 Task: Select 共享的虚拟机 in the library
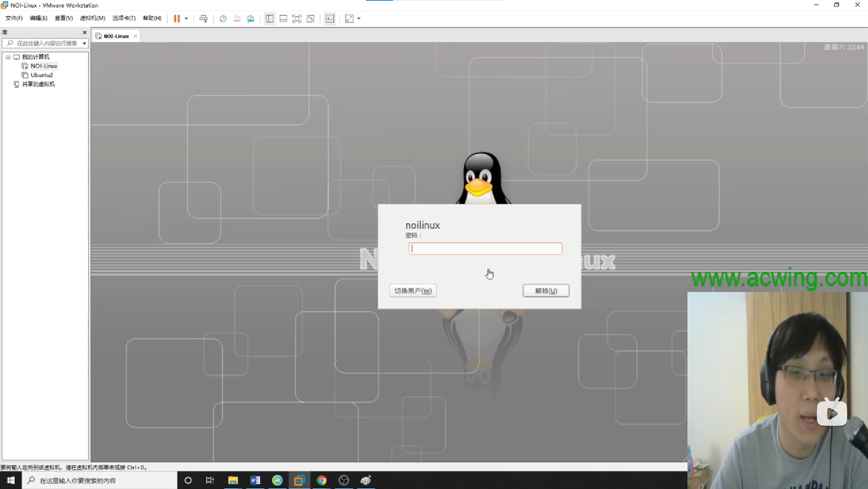[x=38, y=84]
